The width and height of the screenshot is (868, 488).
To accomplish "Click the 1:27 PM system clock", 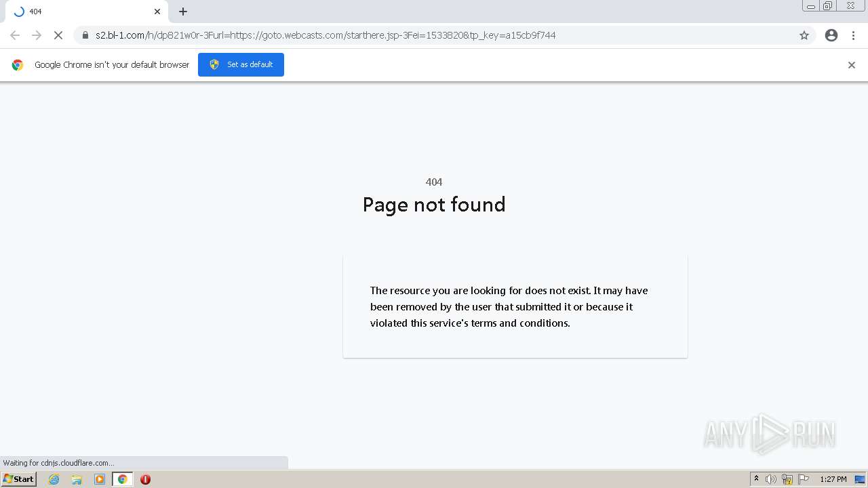I will pyautogui.click(x=833, y=479).
